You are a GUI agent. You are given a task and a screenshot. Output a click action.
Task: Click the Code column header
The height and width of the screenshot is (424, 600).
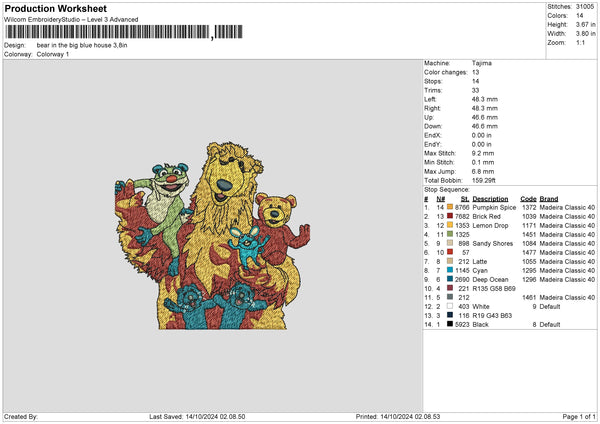click(x=528, y=199)
